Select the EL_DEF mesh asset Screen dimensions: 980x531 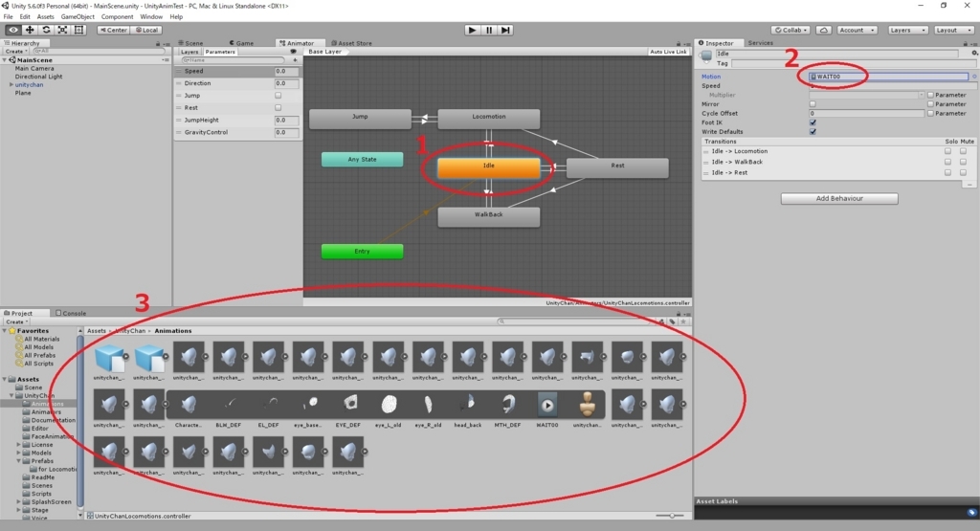click(x=269, y=405)
